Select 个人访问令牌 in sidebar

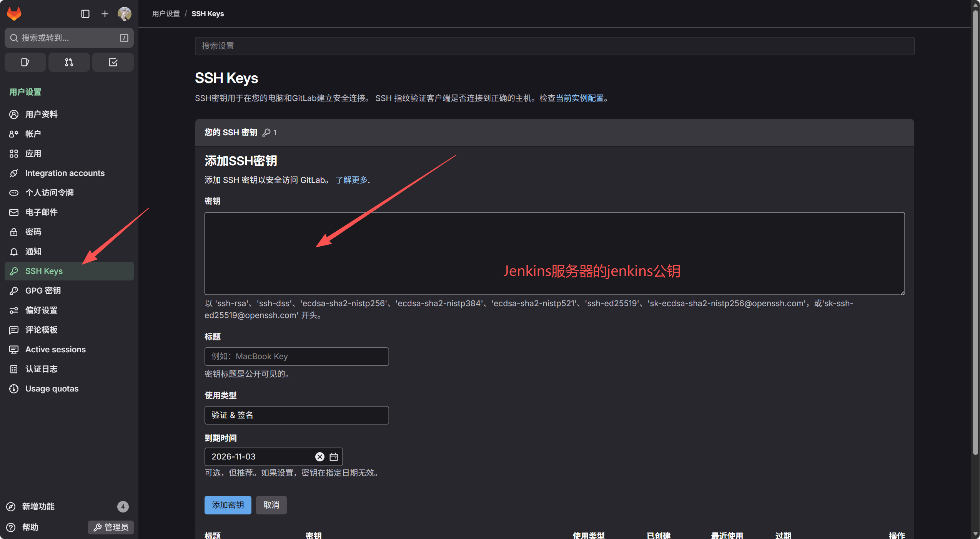[x=49, y=192]
